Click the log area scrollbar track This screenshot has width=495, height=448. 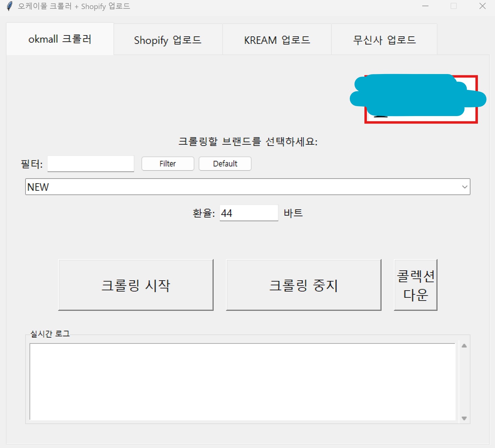tap(464, 382)
